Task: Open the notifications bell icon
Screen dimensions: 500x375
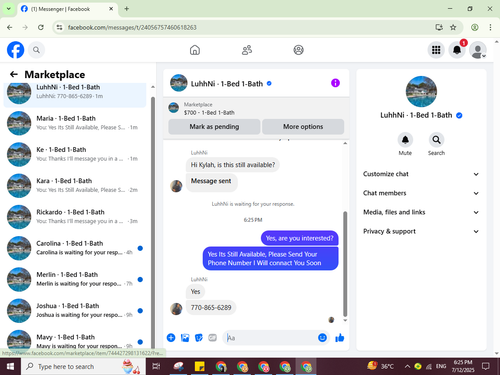Action: [x=457, y=50]
